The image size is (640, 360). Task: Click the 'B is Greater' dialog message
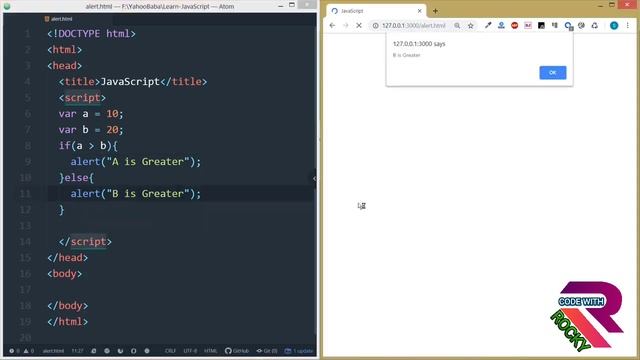(407, 55)
